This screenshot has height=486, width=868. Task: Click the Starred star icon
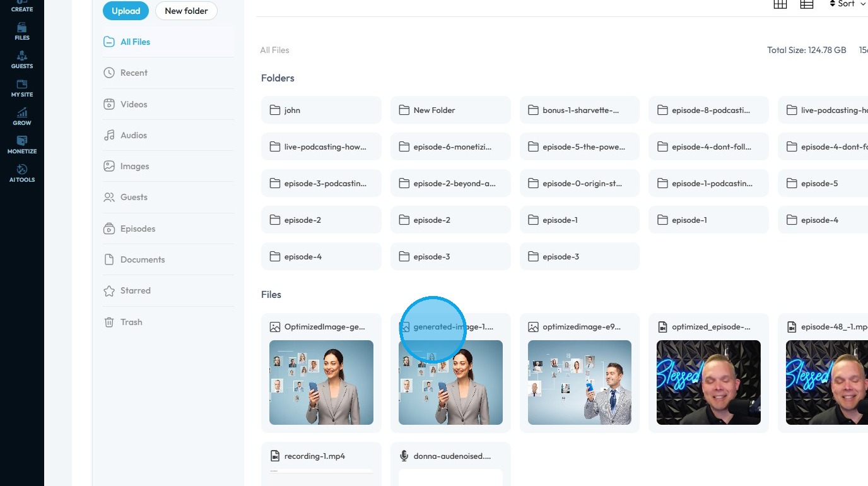coord(109,290)
